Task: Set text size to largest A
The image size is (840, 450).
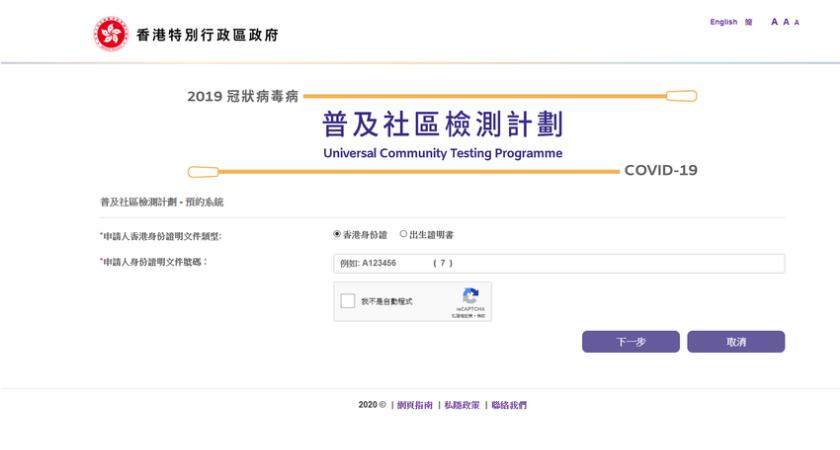Action: pos(775,22)
